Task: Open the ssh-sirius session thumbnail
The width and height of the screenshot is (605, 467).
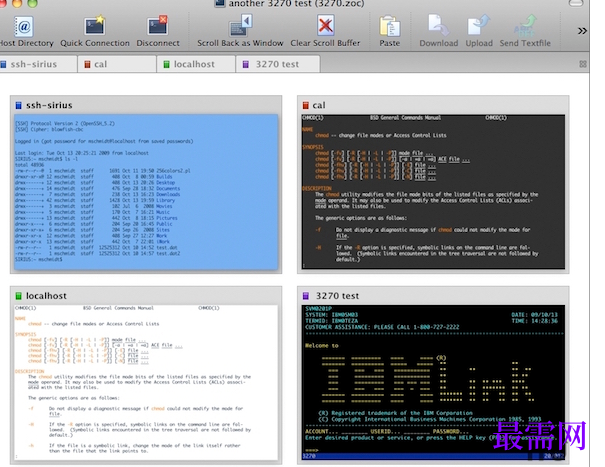Action: [x=146, y=192]
